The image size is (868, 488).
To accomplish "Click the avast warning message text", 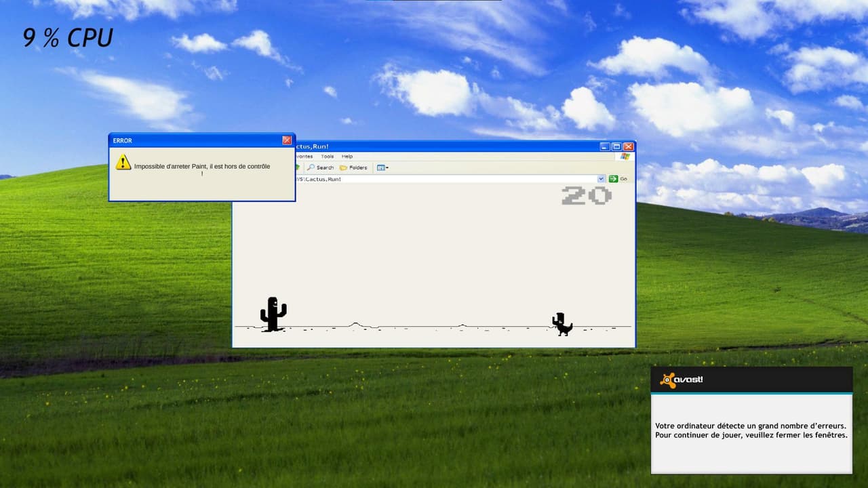I will click(x=751, y=430).
